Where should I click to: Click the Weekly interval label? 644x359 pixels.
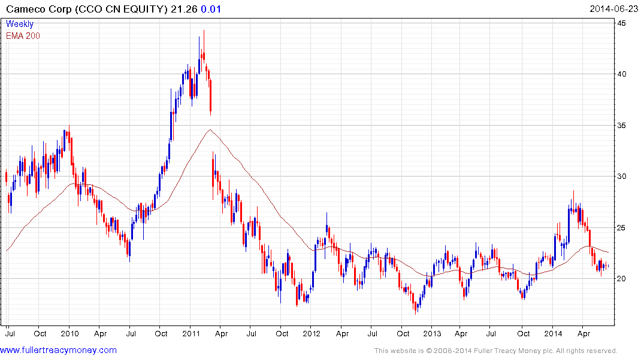(19, 24)
